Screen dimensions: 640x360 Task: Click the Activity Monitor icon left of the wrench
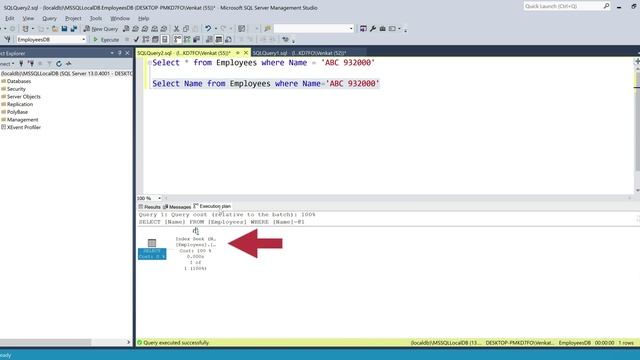click(363, 29)
